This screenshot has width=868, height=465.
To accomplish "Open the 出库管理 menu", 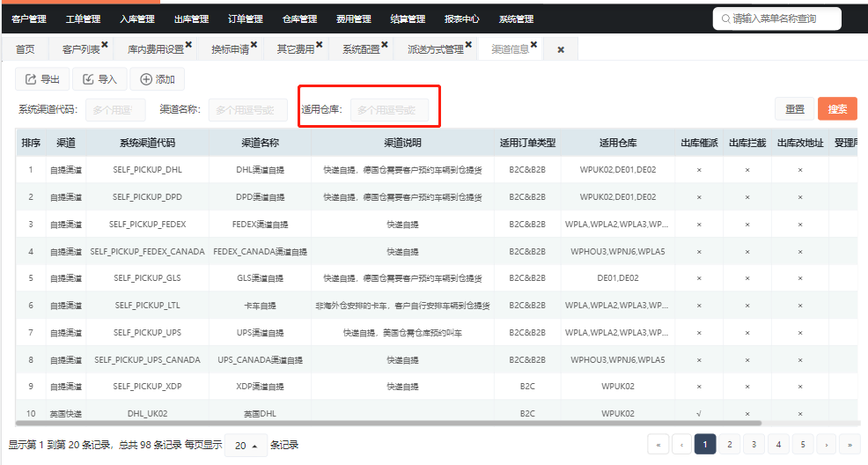I will 192,18.
